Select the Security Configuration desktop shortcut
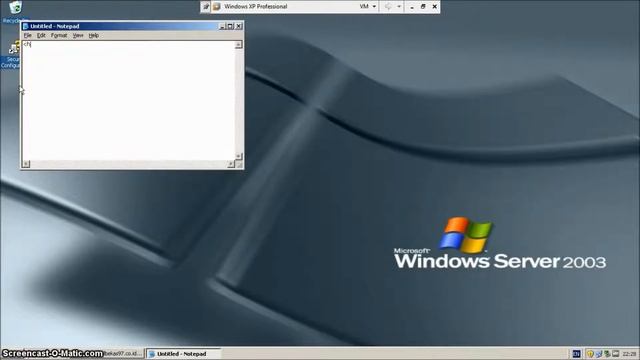The image size is (640, 360). [x=11, y=54]
